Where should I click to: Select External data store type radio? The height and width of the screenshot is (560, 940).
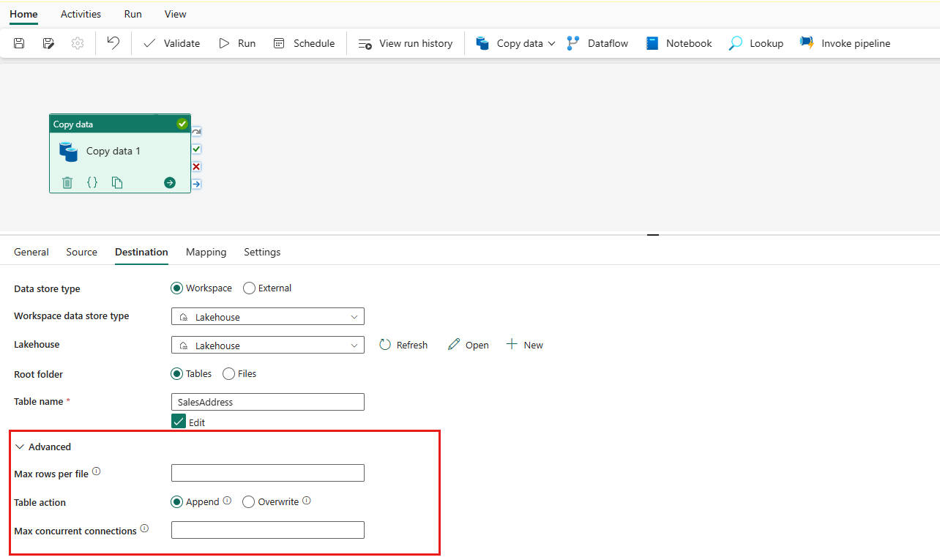click(x=249, y=288)
